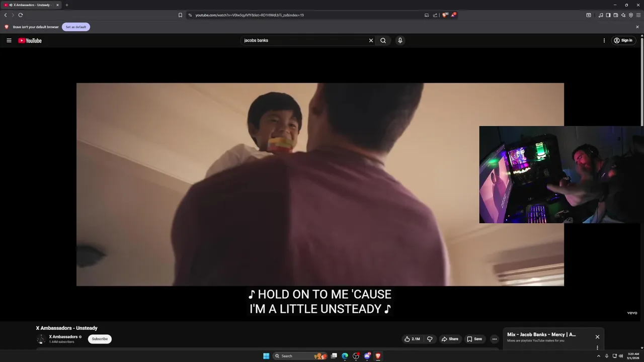Sign in to YouTube

point(623,41)
